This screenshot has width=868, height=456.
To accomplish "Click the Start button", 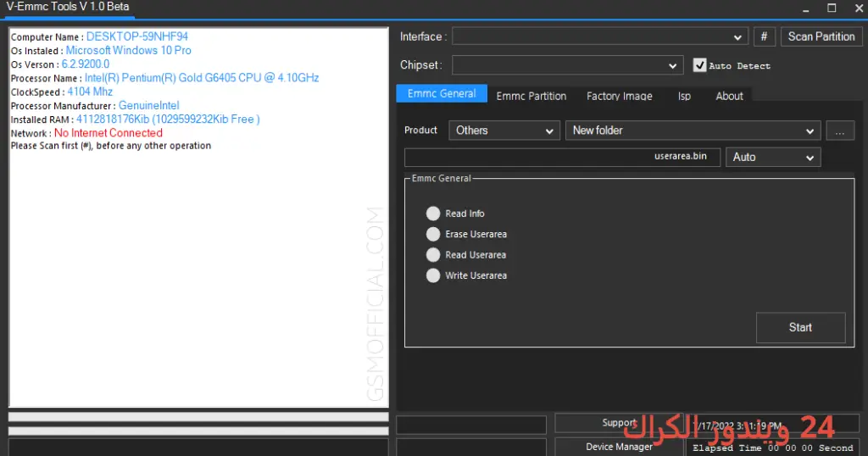I will (x=800, y=328).
